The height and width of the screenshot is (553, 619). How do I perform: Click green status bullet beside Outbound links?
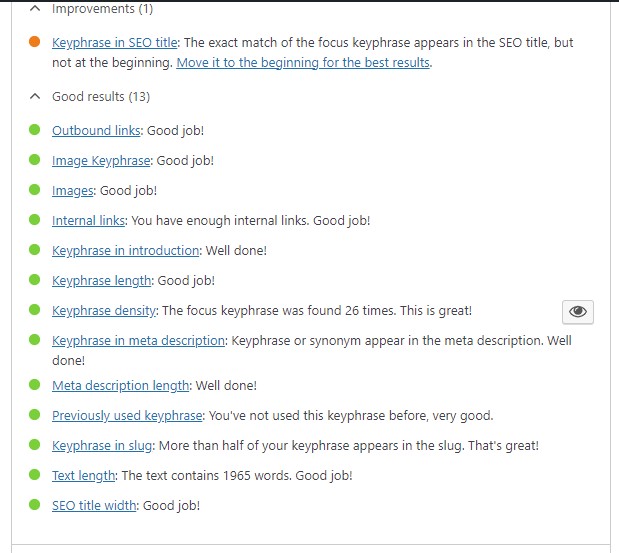(35, 129)
